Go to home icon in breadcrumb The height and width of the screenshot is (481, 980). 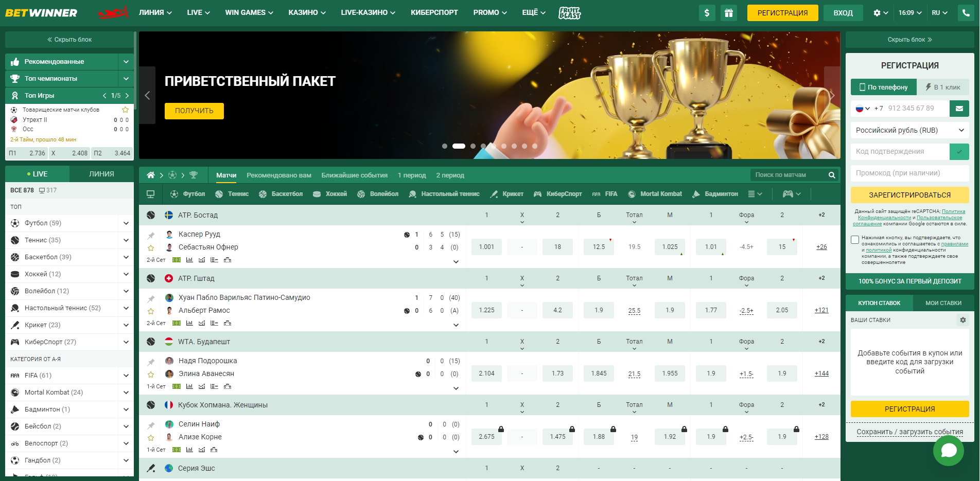[150, 175]
